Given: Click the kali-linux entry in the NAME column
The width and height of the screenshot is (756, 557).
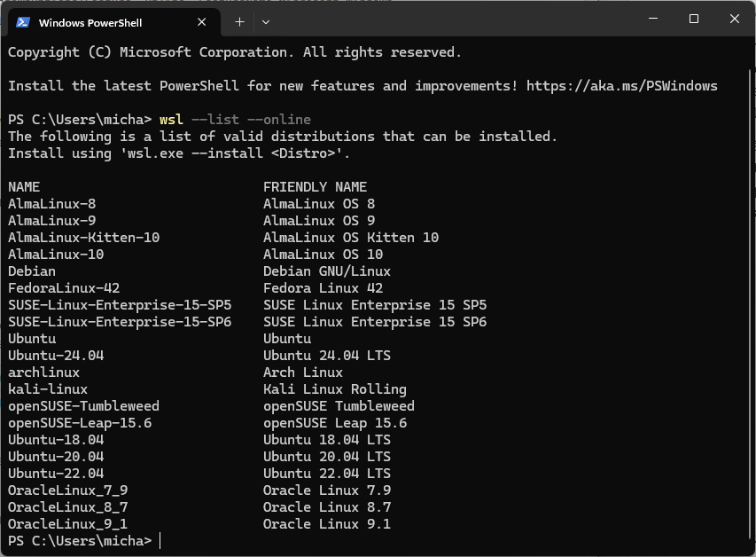Looking at the screenshot, I should click(x=48, y=389).
